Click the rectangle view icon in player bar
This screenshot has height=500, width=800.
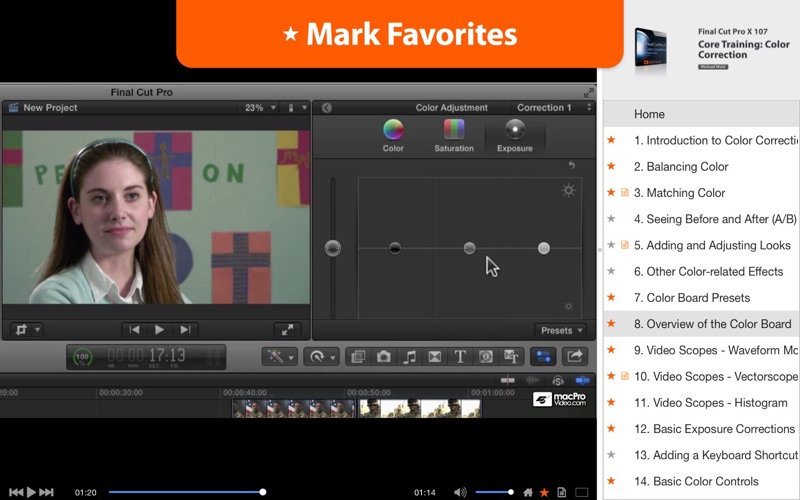(x=582, y=492)
